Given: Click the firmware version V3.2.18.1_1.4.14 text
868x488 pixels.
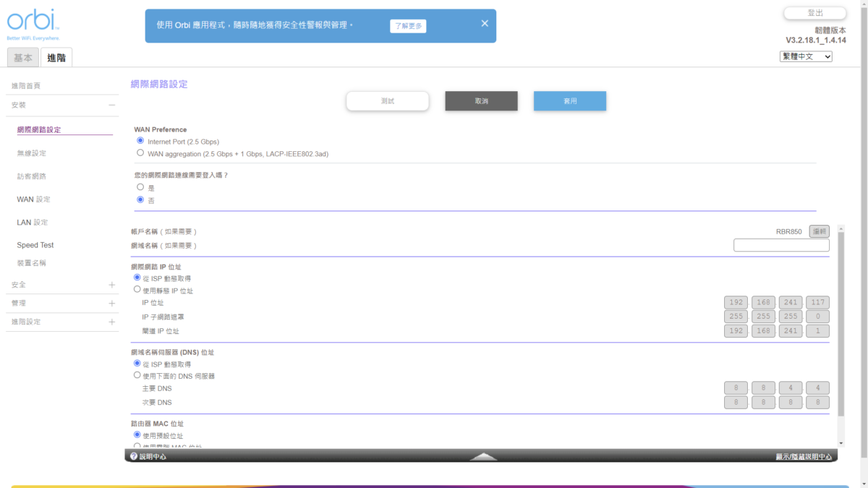Looking at the screenshot, I should click(816, 40).
